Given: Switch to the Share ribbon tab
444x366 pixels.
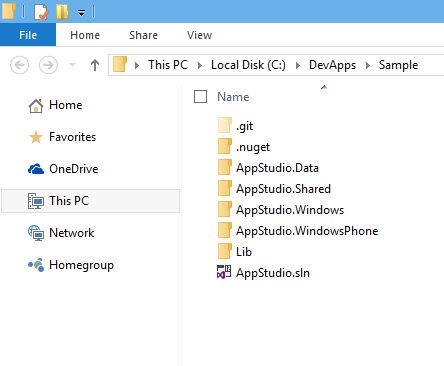Looking at the screenshot, I should point(143,35).
